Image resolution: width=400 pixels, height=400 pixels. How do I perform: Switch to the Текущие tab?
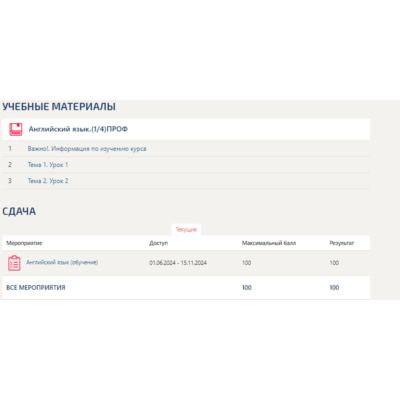coord(186,230)
